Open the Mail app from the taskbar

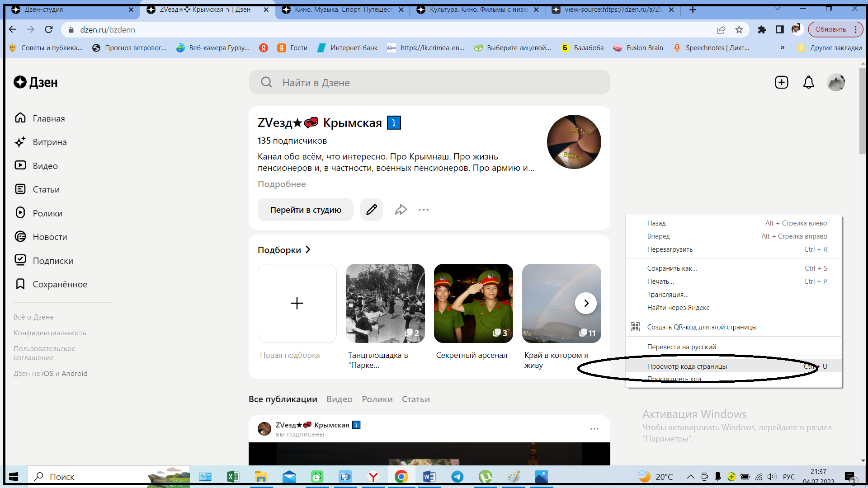tap(289, 477)
